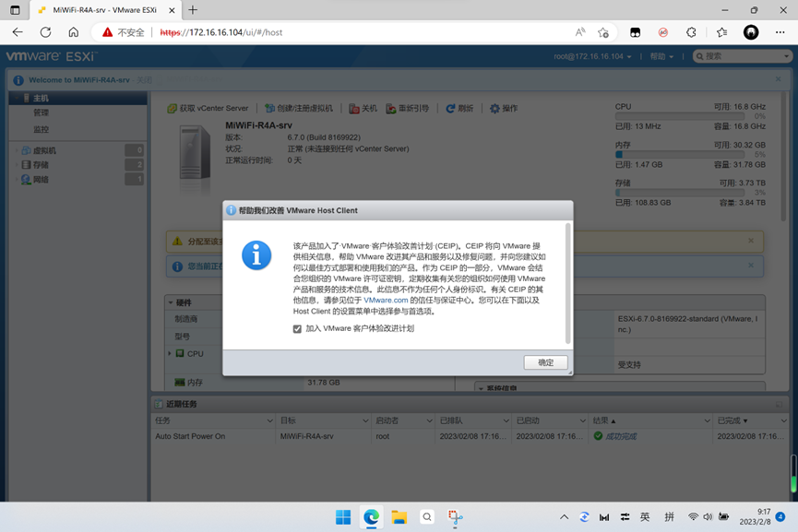Click the 近期任务 panel header

point(470,404)
